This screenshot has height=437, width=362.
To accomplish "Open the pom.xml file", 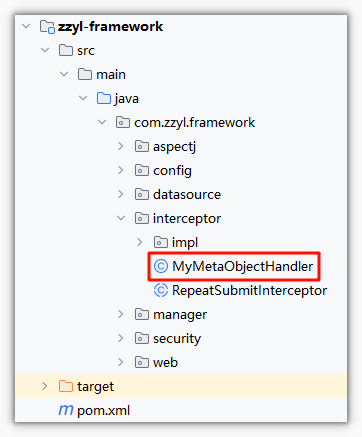I will [103, 411].
